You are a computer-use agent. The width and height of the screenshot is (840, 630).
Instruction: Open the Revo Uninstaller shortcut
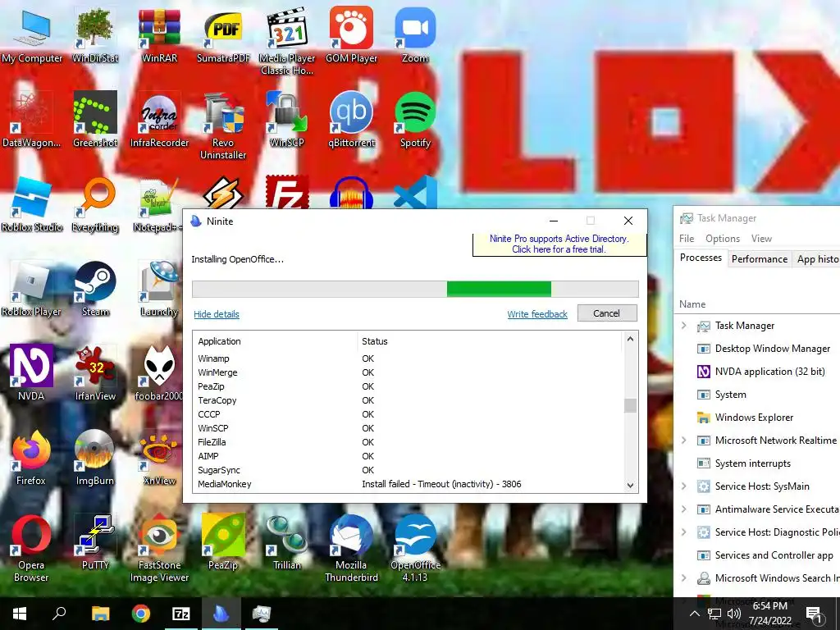tap(223, 126)
